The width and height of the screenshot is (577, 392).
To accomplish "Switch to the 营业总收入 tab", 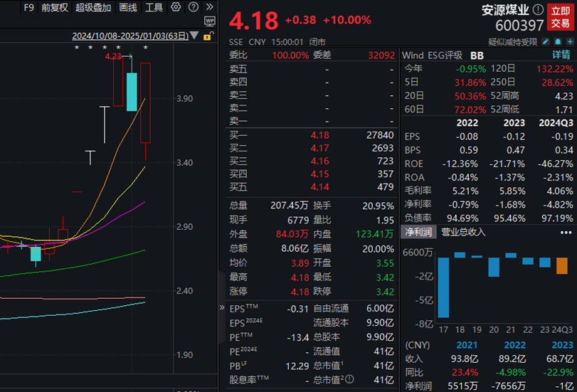I will (x=463, y=232).
